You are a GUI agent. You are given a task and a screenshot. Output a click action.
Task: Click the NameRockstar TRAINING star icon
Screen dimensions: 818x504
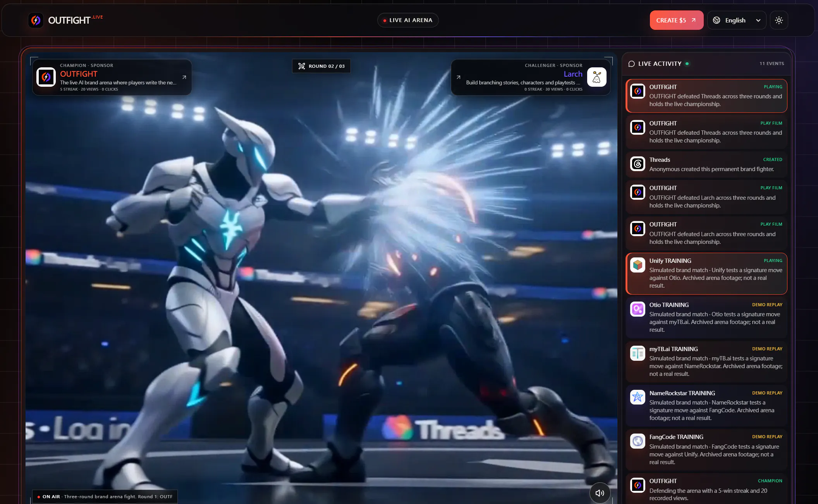click(x=638, y=397)
